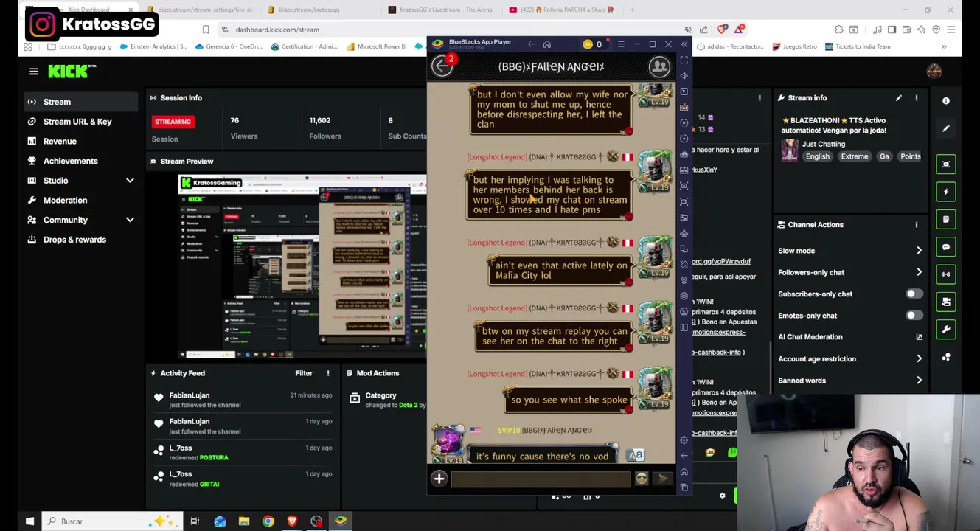Click the plus button in game chat
980x531 pixels.
[439, 479]
